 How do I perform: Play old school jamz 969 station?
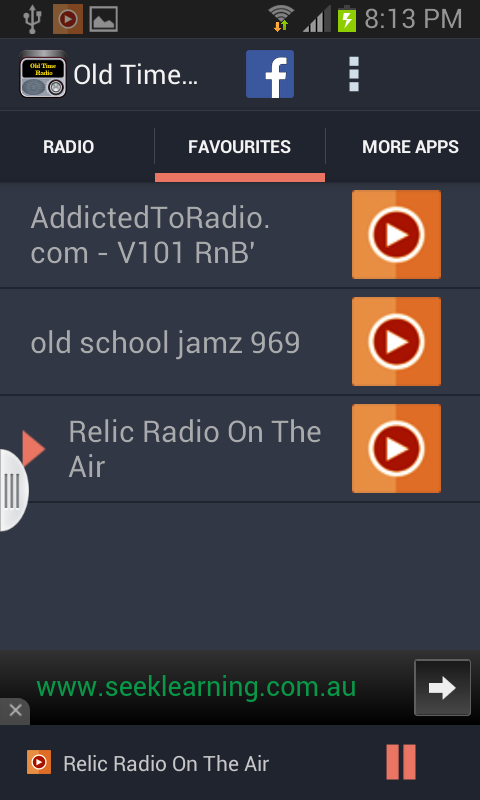click(x=396, y=341)
